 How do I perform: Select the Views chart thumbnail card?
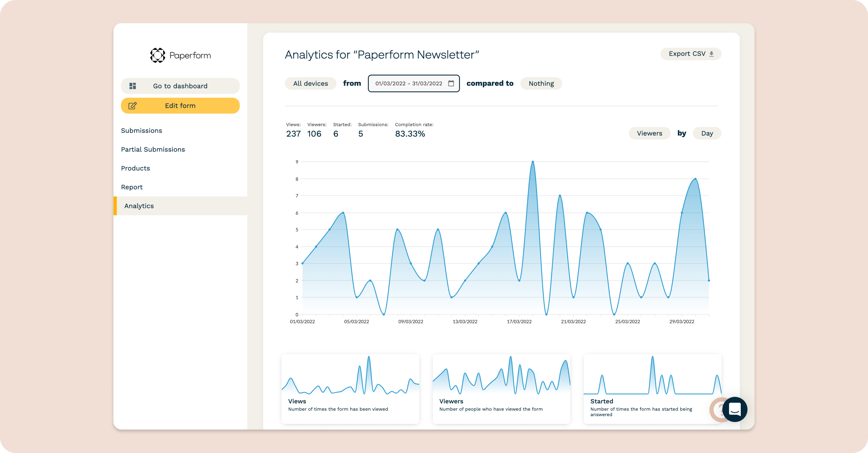click(x=350, y=389)
